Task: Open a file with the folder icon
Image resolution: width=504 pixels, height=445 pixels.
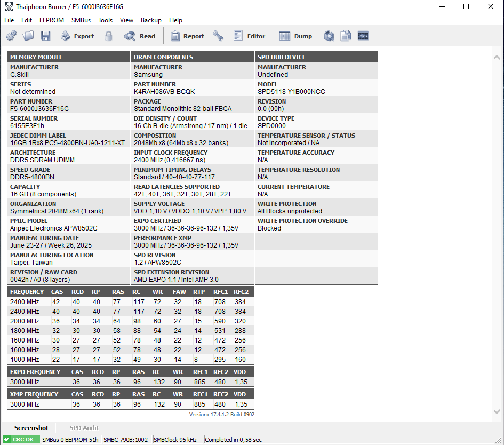Action: point(28,36)
